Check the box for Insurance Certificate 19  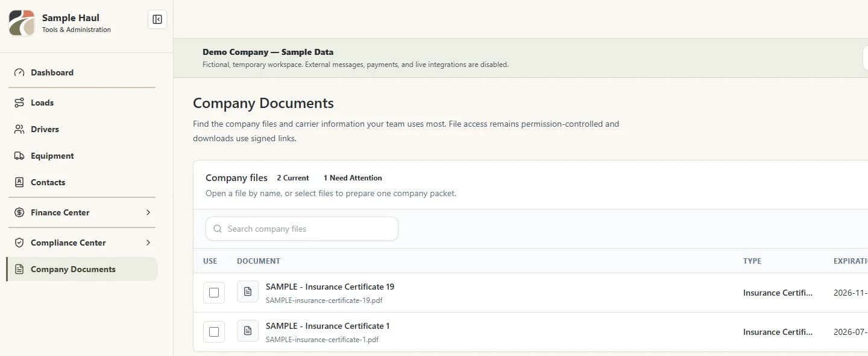pyautogui.click(x=214, y=293)
